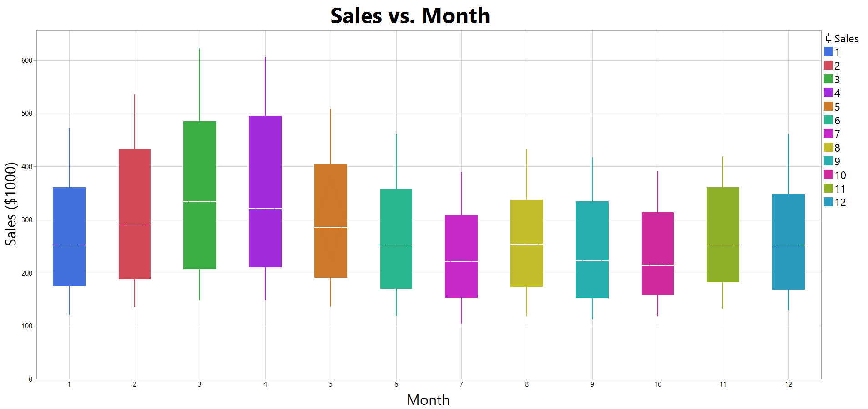Select the green legend swatch for month 3
The height and width of the screenshot is (409, 868).
click(x=828, y=79)
